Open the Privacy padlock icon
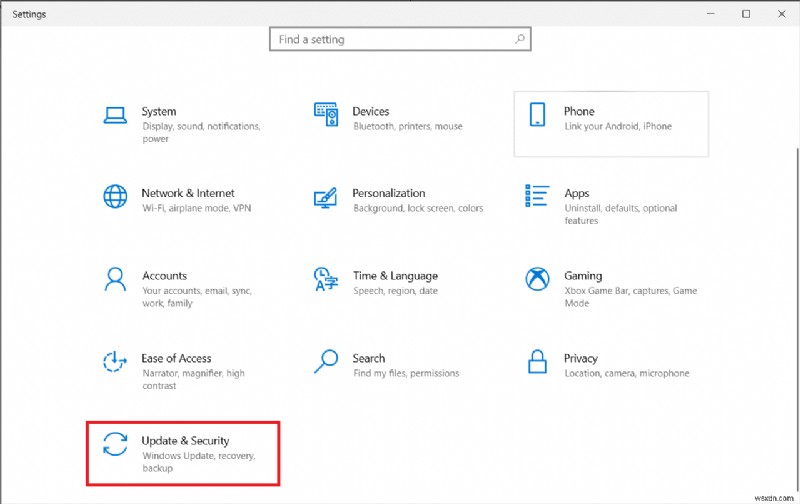This screenshot has width=800, height=504. click(537, 361)
